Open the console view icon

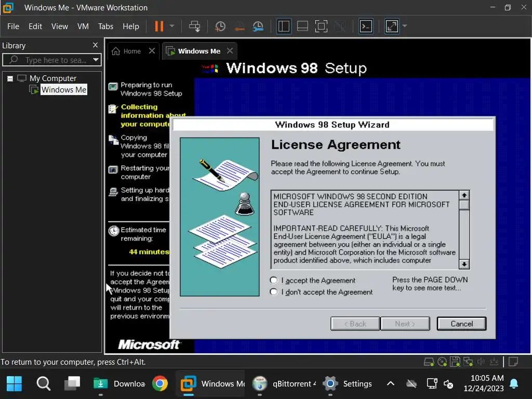point(366,26)
